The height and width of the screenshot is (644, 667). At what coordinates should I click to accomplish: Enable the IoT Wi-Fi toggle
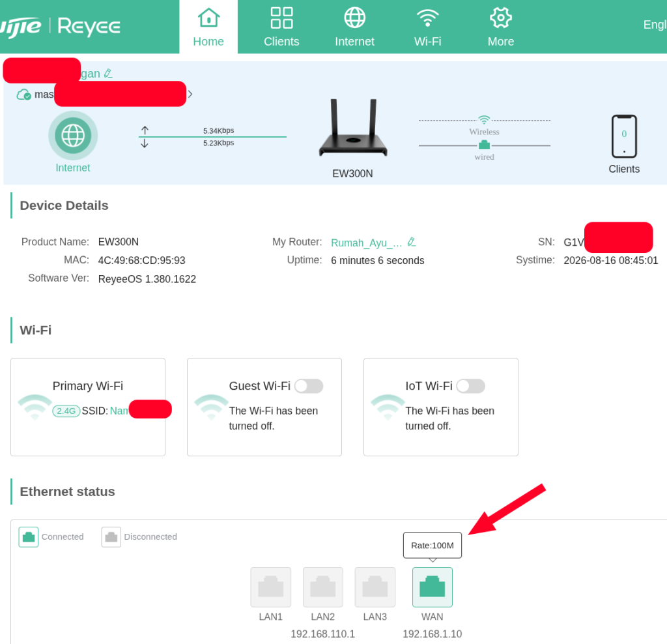click(x=470, y=386)
